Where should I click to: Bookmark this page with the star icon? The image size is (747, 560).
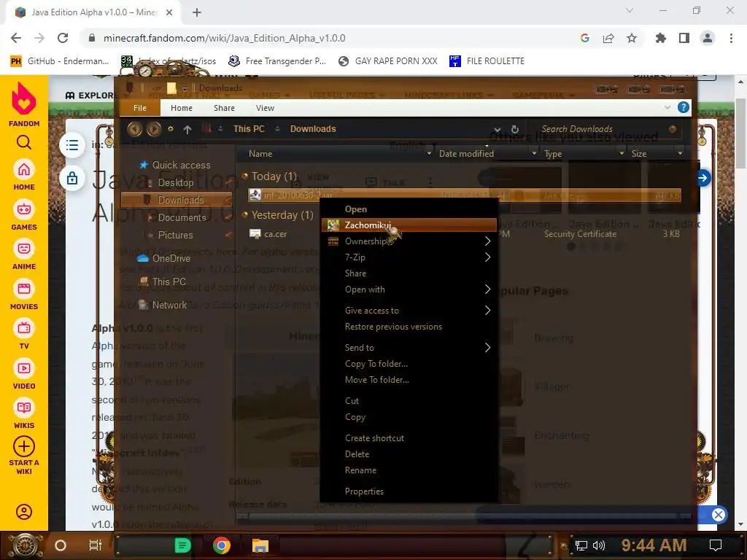(631, 38)
